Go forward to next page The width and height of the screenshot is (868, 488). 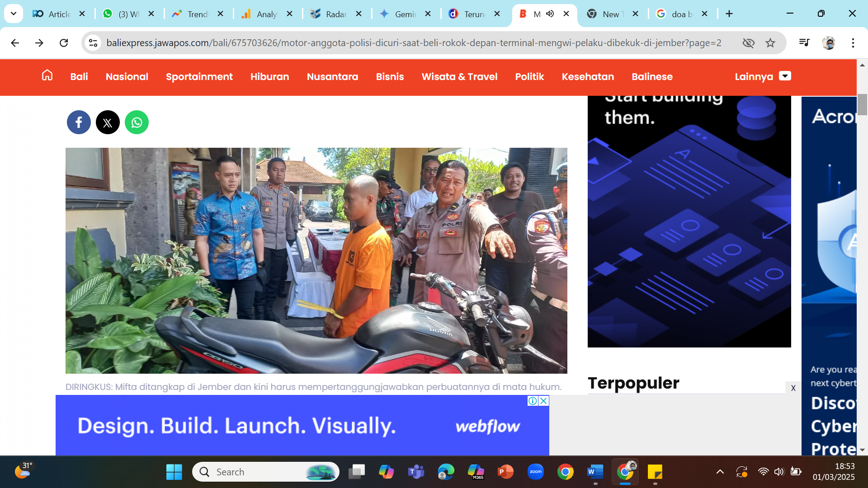point(39,43)
